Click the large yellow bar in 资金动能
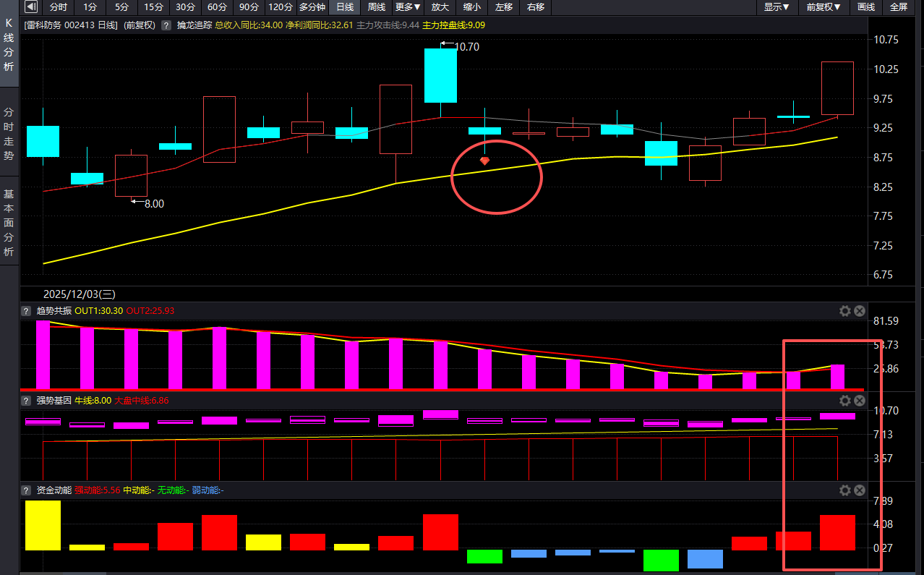This screenshot has width=924, height=575. pyautogui.click(x=43, y=525)
